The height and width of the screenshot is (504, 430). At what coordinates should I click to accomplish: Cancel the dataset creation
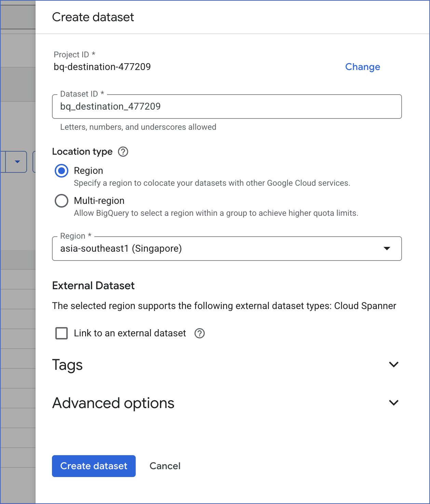point(165,466)
